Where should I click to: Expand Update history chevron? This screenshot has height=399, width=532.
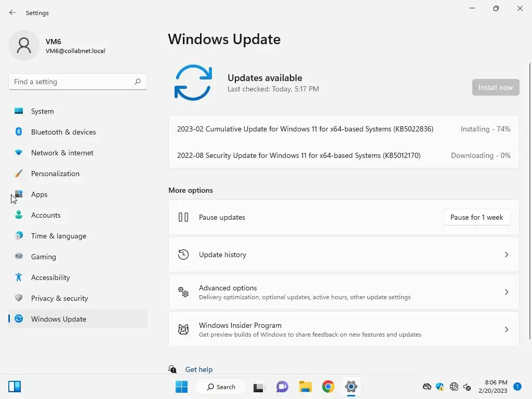506,255
